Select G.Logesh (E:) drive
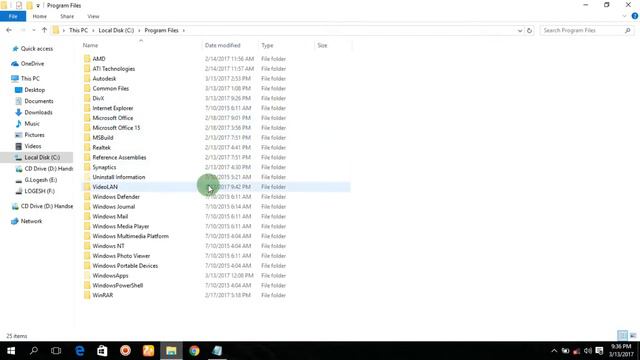 [40, 180]
